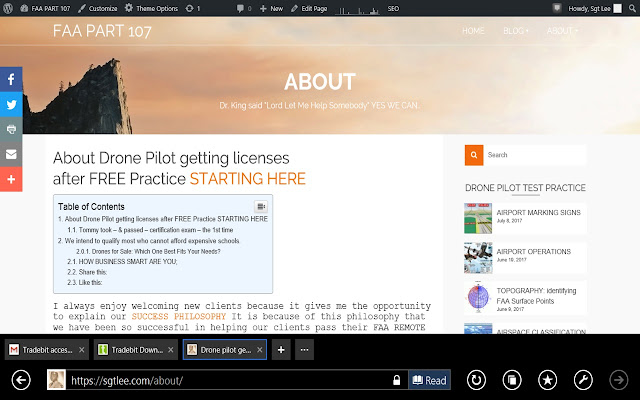Image resolution: width=640 pixels, height=400 pixels.
Task: Click the notification icon beside Howdy
Action: (x=557, y=8)
